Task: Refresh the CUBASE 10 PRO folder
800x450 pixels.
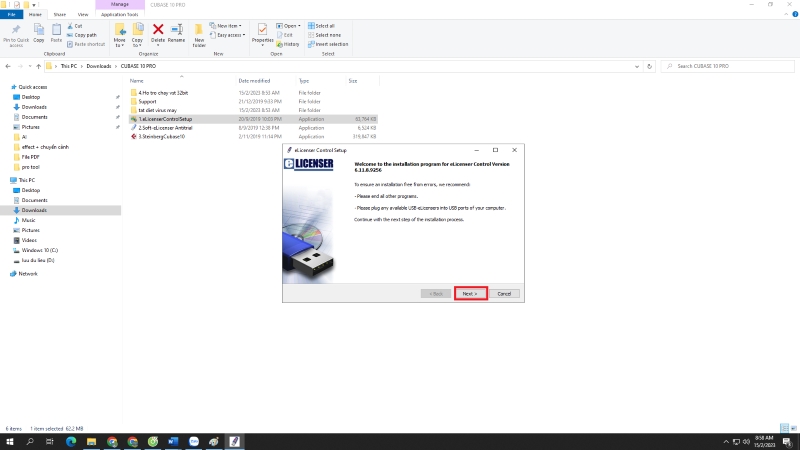Action: 649,66
